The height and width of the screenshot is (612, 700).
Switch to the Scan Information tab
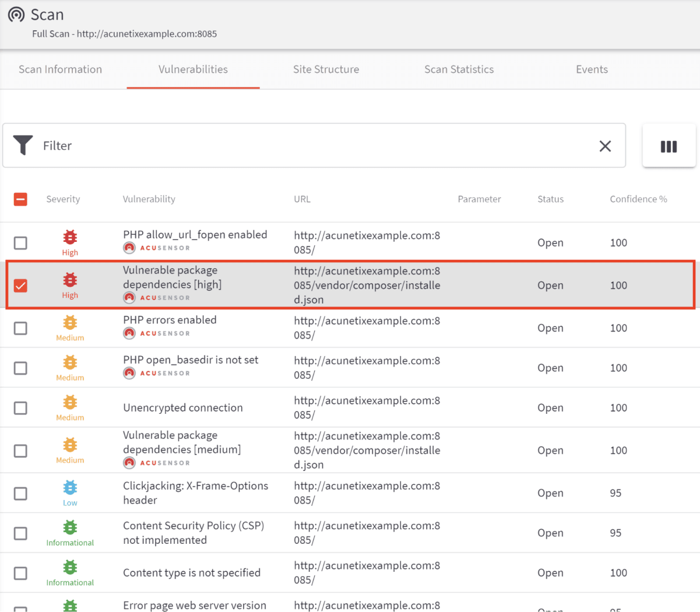pyautogui.click(x=60, y=69)
